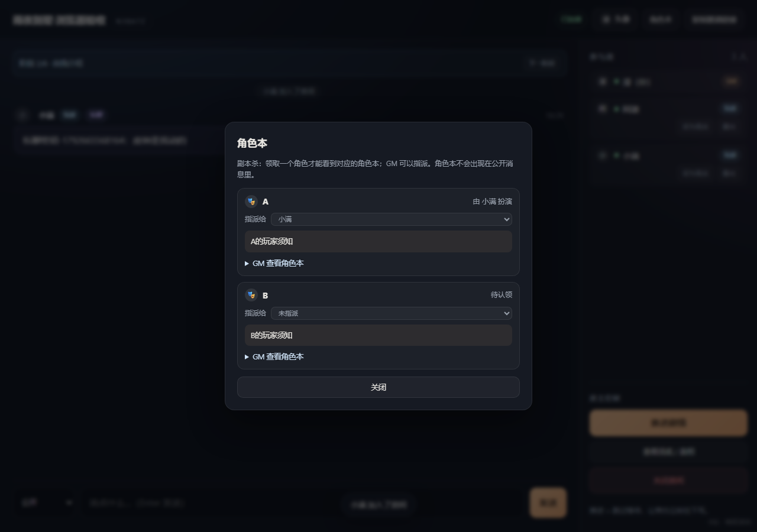Click the mask icon of role B
This screenshot has width=757, height=532.
[251, 295]
